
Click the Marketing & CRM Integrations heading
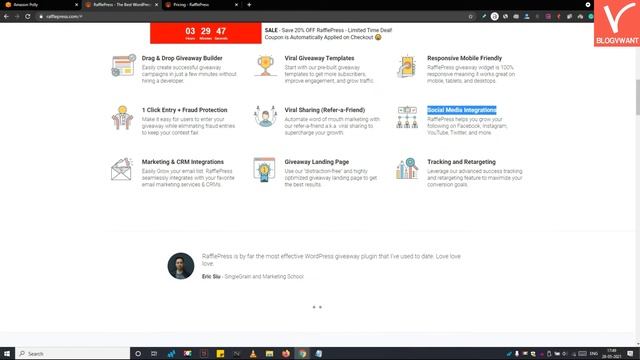182,162
